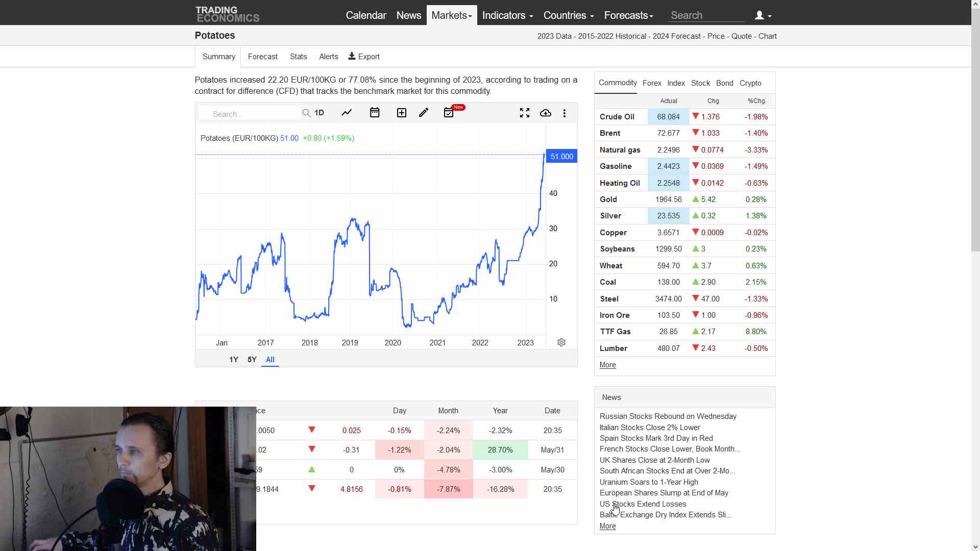Click the Export button
980x551 pixels.
tap(364, 57)
